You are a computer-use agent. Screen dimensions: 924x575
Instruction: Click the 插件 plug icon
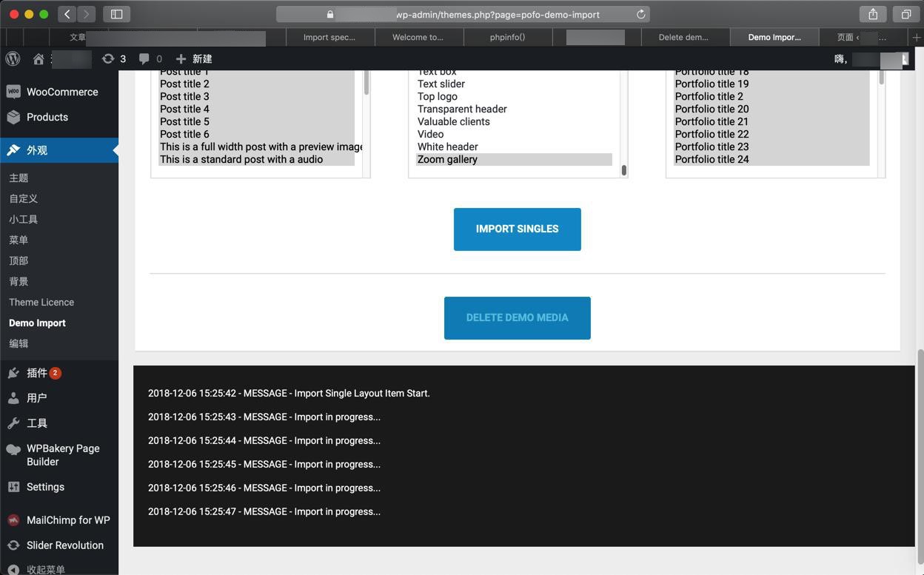coord(13,373)
